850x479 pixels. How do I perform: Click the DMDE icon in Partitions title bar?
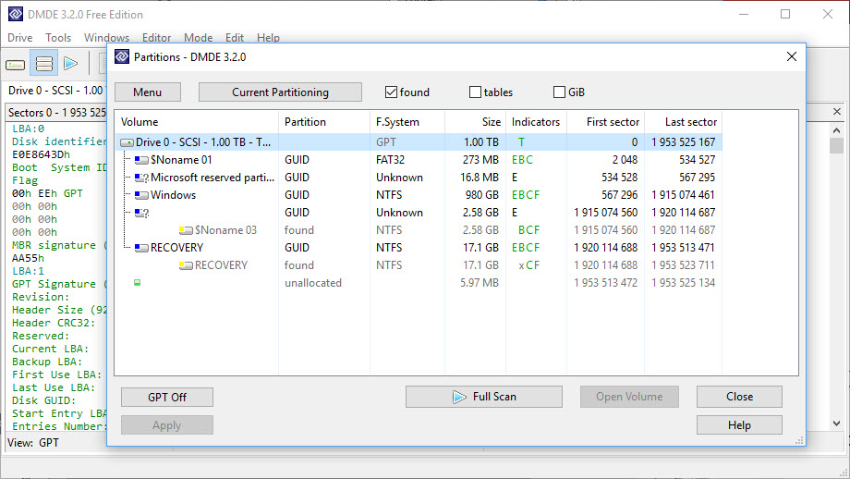pyautogui.click(x=122, y=57)
